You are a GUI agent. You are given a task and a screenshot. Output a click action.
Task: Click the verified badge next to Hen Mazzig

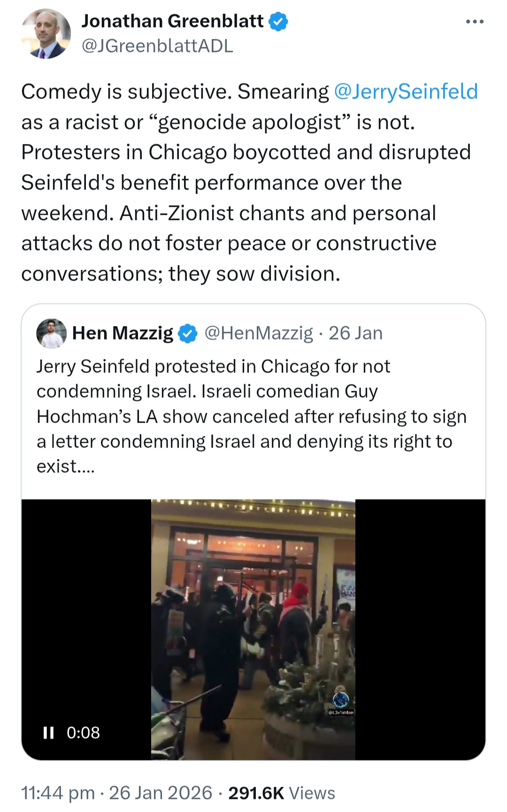pos(188,334)
